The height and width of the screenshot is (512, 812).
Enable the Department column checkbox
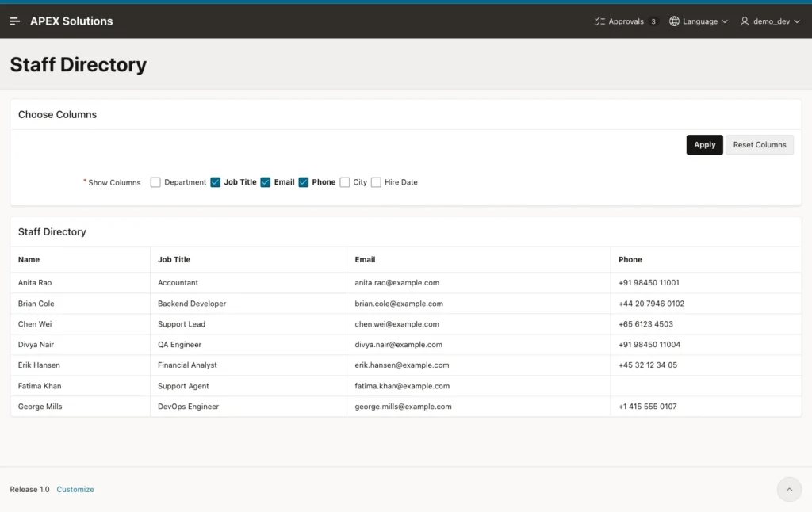click(x=155, y=182)
